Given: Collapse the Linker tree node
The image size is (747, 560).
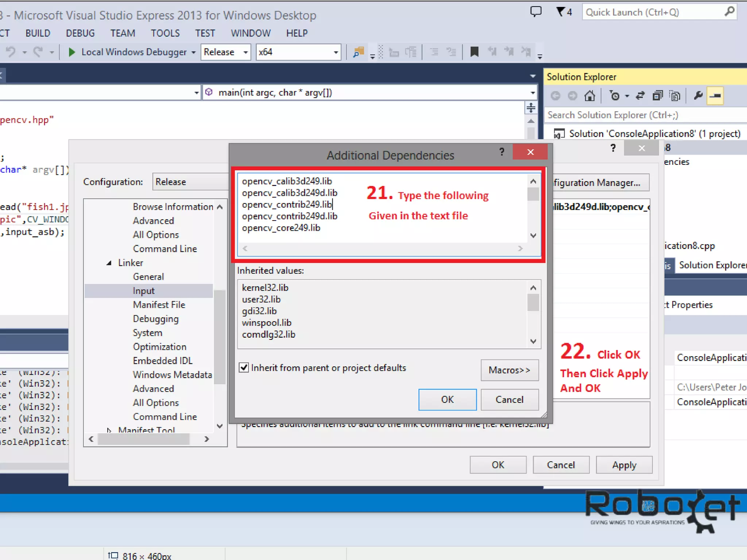Looking at the screenshot, I should tap(109, 263).
